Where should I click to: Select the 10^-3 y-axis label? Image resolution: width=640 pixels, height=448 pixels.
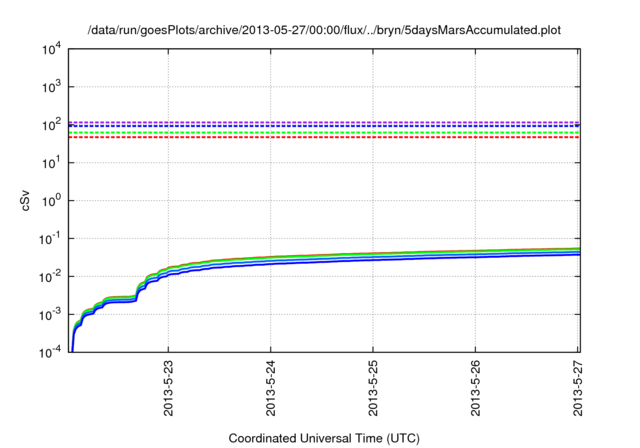pos(50,315)
